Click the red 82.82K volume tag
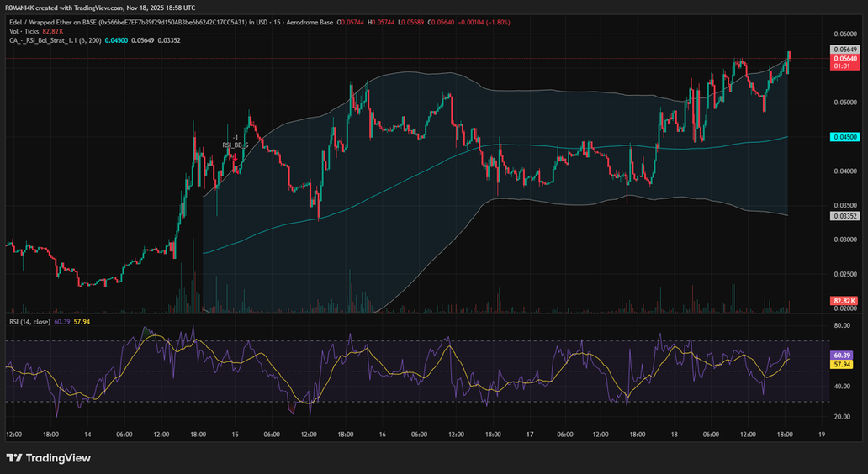 pyautogui.click(x=844, y=301)
